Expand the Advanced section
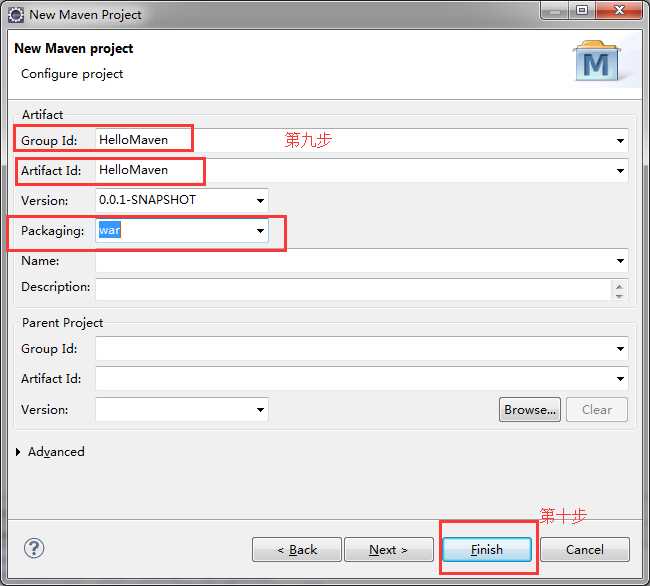 click(x=18, y=452)
